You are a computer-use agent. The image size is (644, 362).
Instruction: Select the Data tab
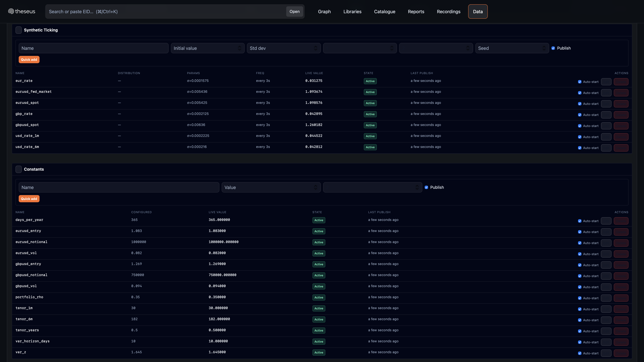pos(478,11)
